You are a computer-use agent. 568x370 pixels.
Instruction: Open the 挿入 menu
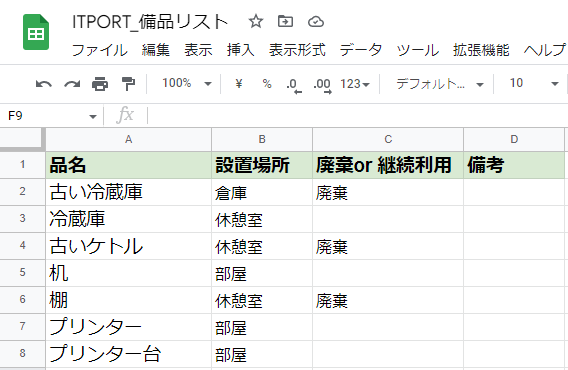241,50
